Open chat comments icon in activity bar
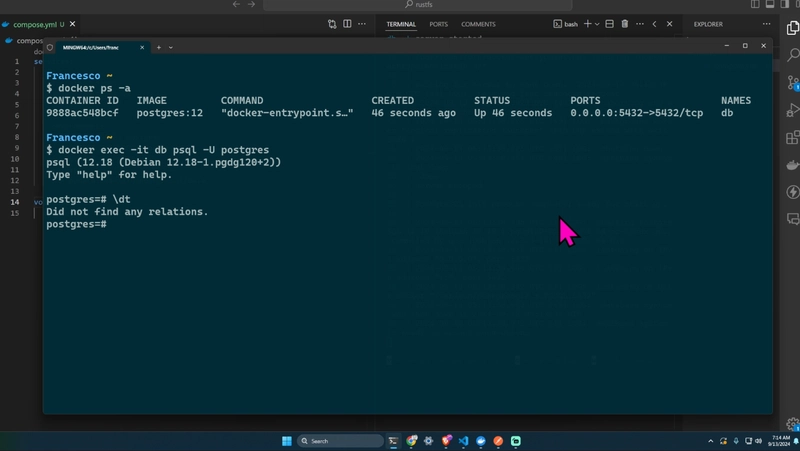 click(793, 219)
